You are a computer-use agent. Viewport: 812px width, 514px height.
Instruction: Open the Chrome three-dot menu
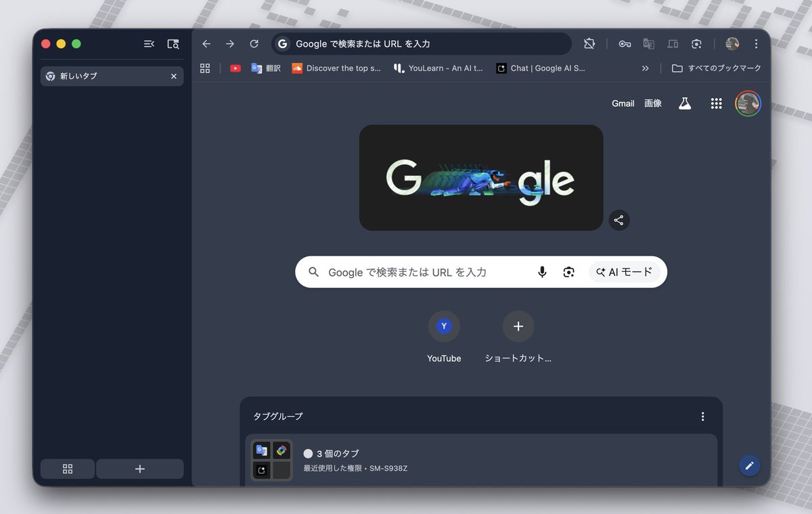coord(756,44)
